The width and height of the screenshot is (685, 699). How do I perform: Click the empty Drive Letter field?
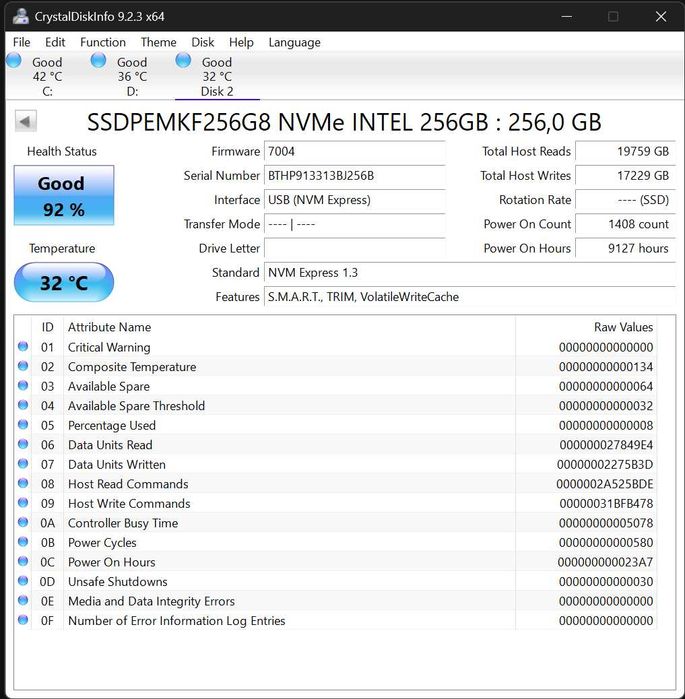coord(354,248)
